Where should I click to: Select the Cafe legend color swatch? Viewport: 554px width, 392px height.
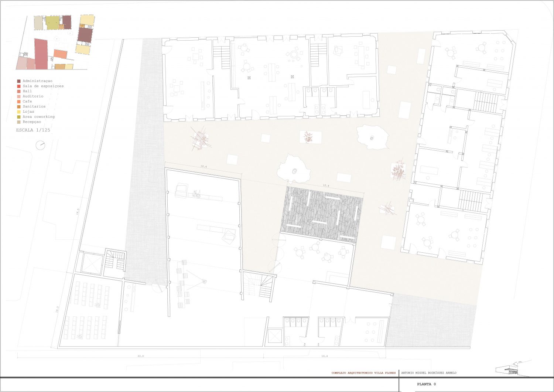click(x=19, y=101)
